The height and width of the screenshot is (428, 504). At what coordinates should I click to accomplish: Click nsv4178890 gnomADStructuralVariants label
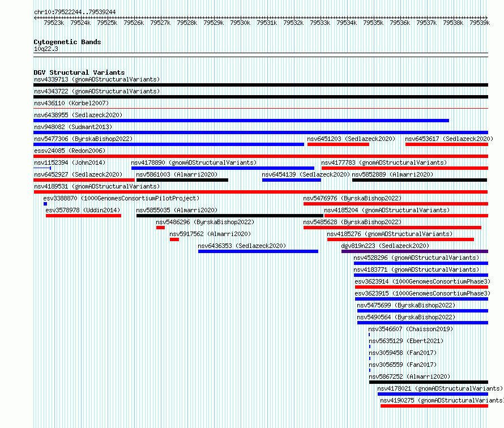194,162
